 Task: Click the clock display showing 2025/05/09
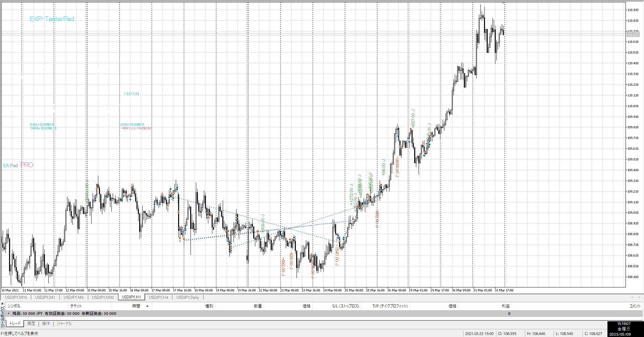click(624, 329)
